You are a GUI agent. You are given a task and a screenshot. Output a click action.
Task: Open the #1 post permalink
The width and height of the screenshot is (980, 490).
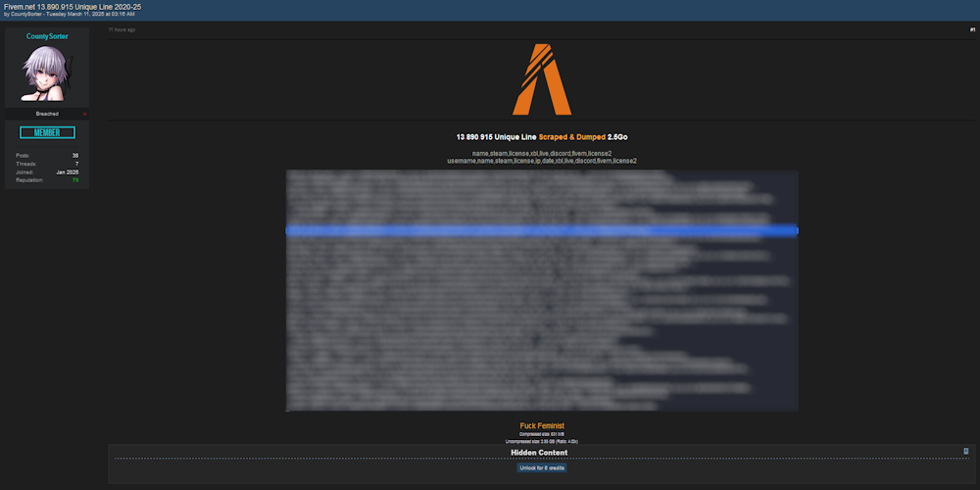pos(972,29)
